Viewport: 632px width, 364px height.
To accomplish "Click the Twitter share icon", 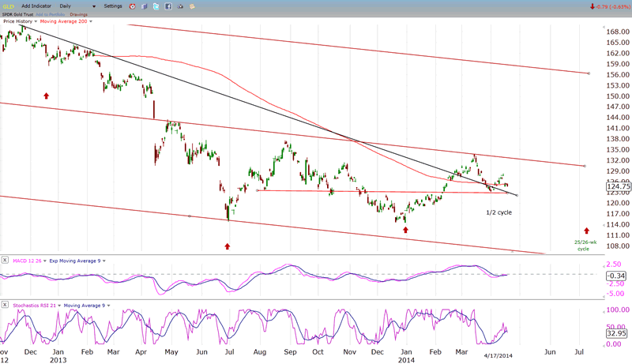I will [x=156, y=6].
